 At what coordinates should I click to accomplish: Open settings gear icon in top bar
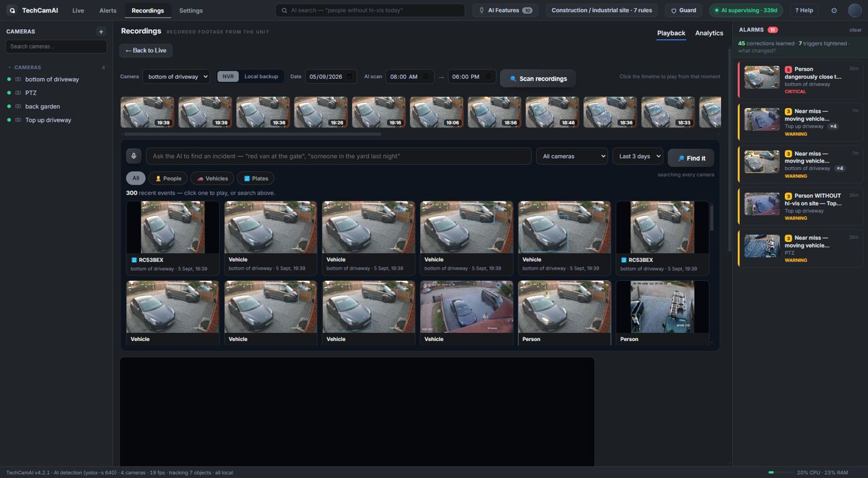coord(834,11)
